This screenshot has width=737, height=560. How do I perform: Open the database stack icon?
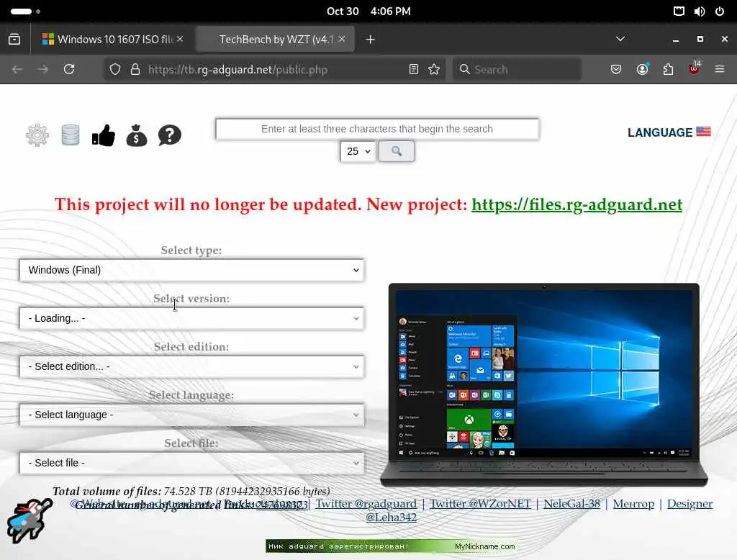click(71, 135)
